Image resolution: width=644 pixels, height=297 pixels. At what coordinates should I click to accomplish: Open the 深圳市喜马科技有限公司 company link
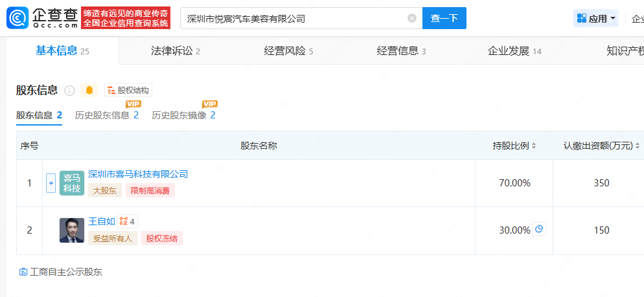tap(138, 173)
